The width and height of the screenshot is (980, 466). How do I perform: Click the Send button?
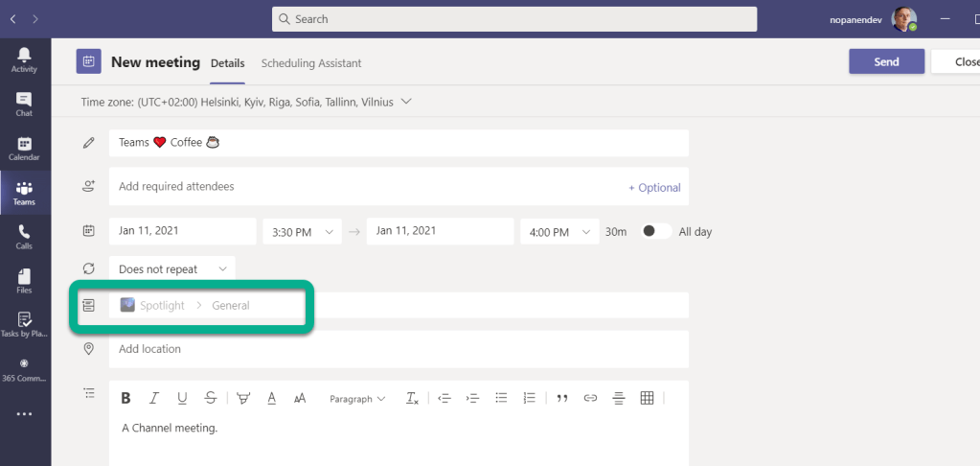[886, 61]
